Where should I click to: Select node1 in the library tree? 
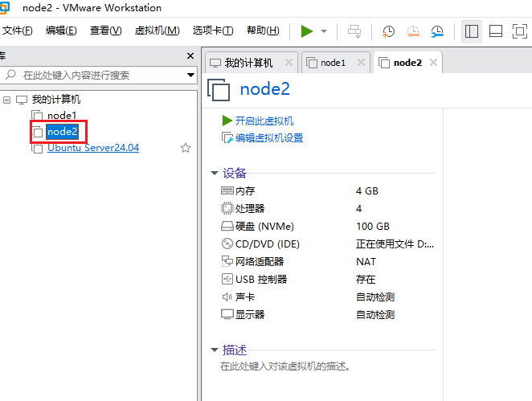pyautogui.click(x=62, y=116)
